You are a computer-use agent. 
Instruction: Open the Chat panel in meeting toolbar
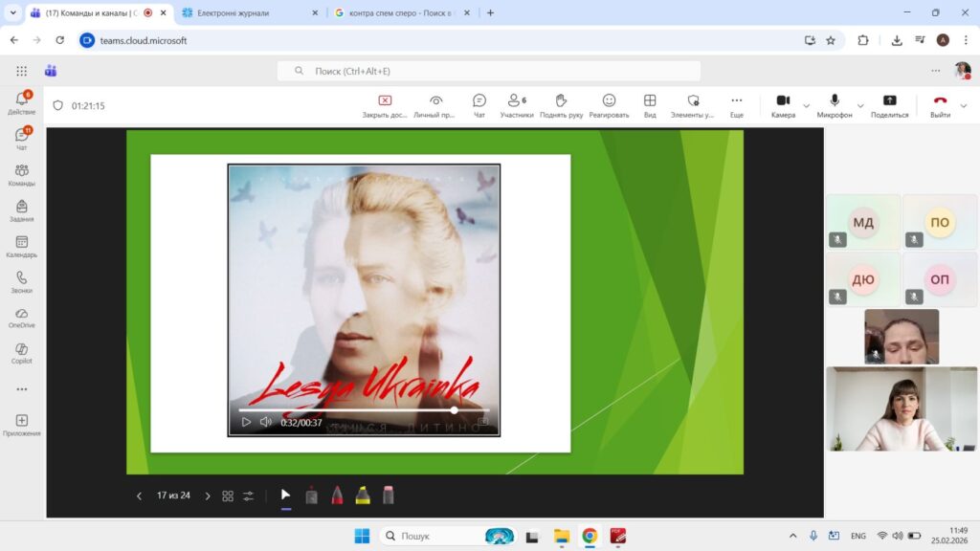point(479,104)
